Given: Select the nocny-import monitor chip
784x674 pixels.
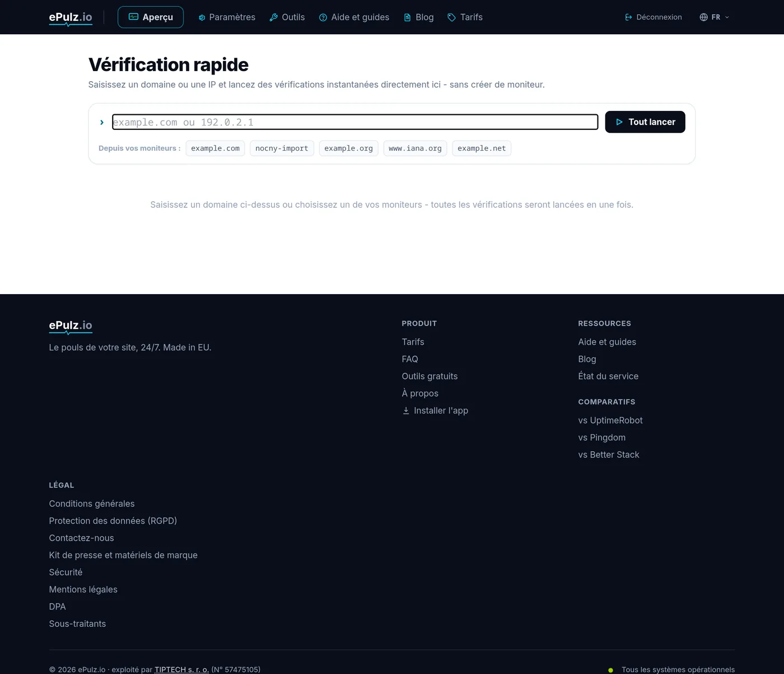Looking at the screenshot, I should point(282,148).
